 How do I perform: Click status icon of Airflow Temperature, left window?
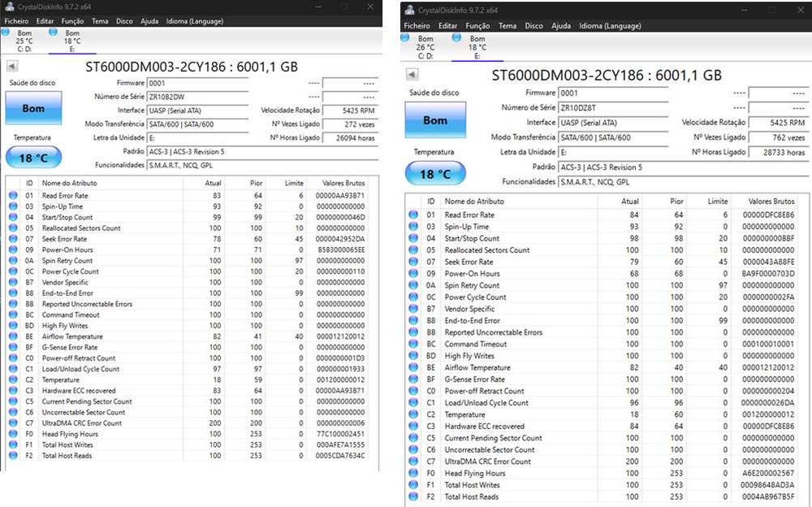(13, 336)
